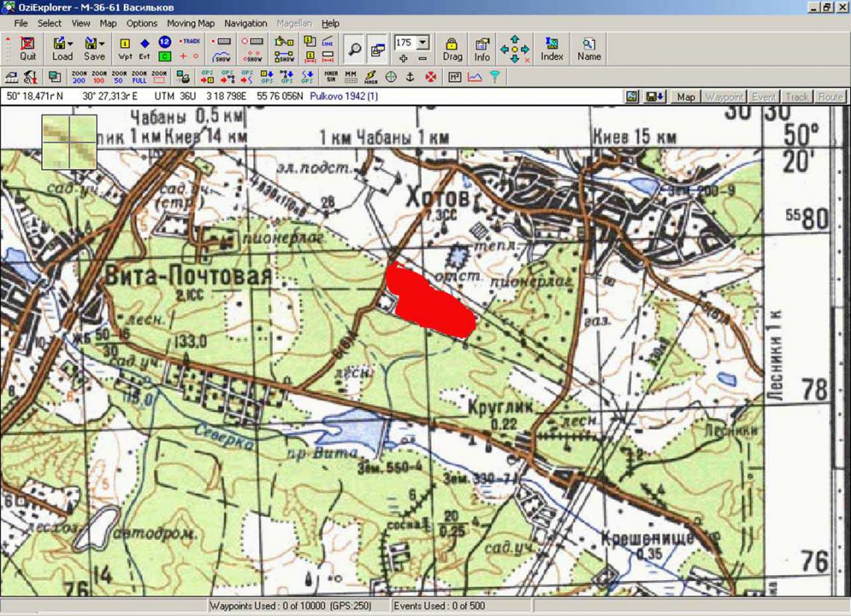Click the map overview thumbnail
The width and height of the screenshot is (851, 616).
click(x=69, y=142)
